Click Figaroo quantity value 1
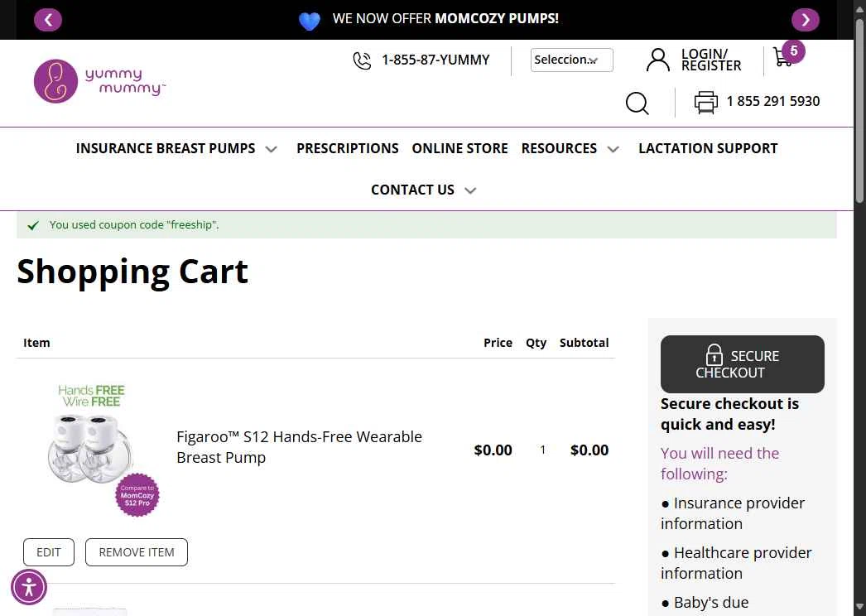 coord(542,450)
